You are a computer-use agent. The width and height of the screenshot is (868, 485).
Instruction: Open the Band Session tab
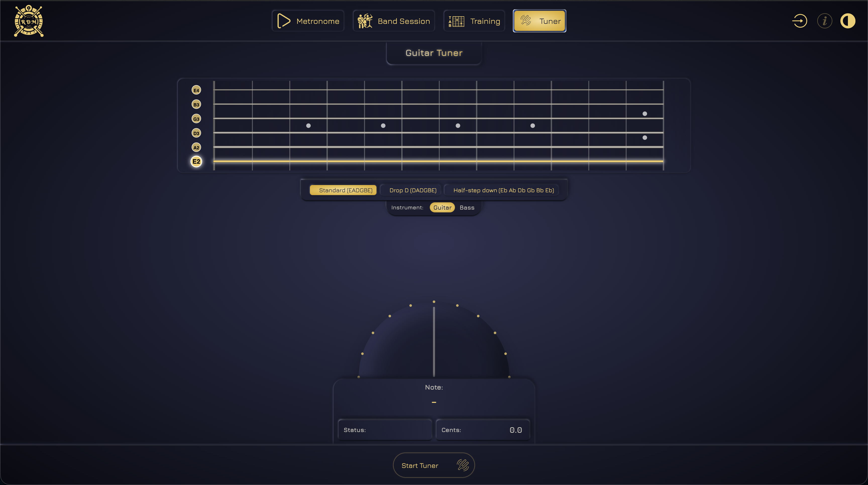[394, 21]
